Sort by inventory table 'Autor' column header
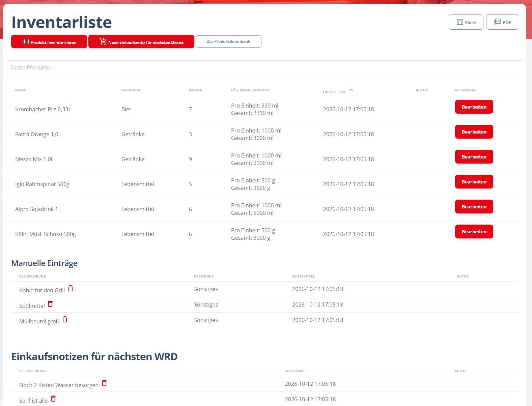The image size is (532, 406). [x=422, y=90]
